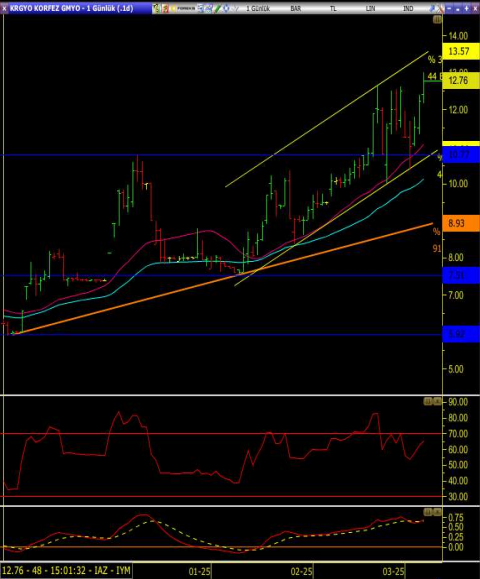This screenshot has width=480, height=579.
Task: Open the '1 Günlük' period dropdown
Action: click(258, 8)
